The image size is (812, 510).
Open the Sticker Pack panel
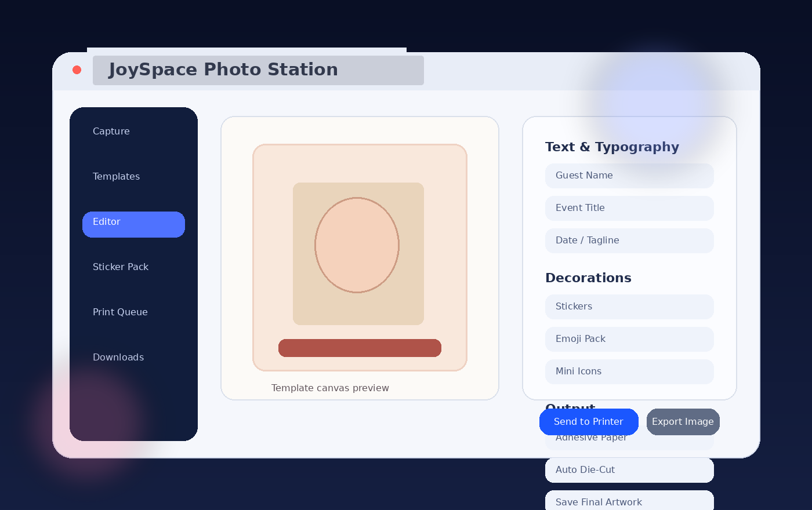(x=121, y=267)
